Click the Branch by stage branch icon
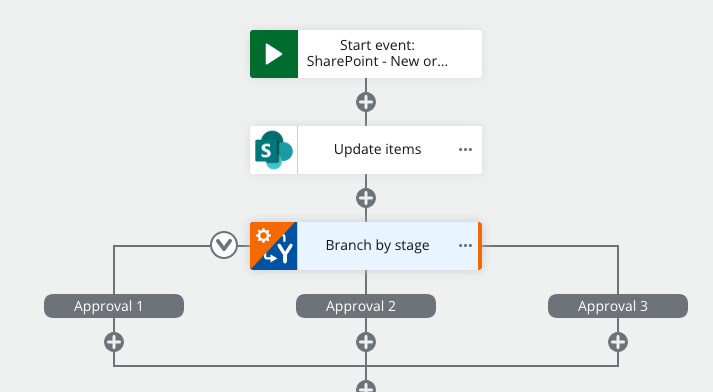The width and height of the screenshot is (713, 392). 274,246
